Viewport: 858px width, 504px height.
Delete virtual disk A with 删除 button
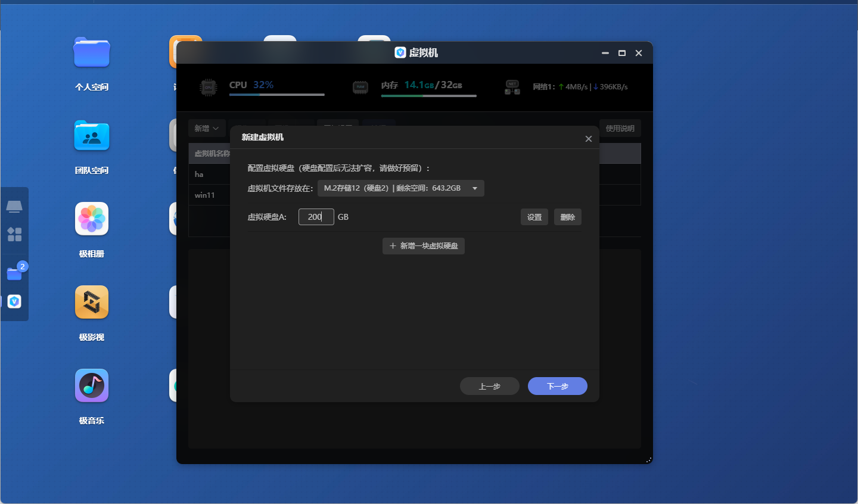[567, 217]
